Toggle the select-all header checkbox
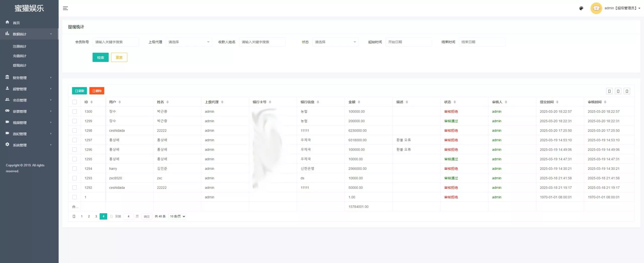Screen dimensions: 644x263 (74, 102)
